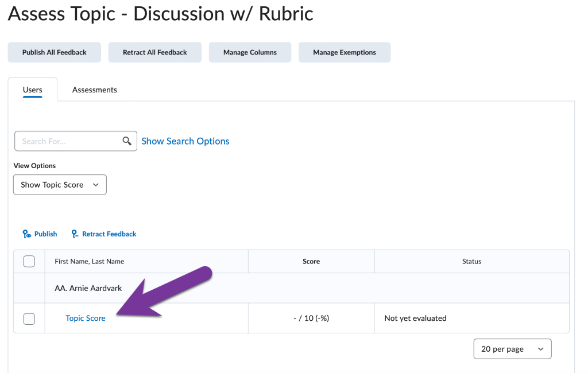Open the 20 per page dropdown
The height and width of the screenshot is (373, 588).
512,348
